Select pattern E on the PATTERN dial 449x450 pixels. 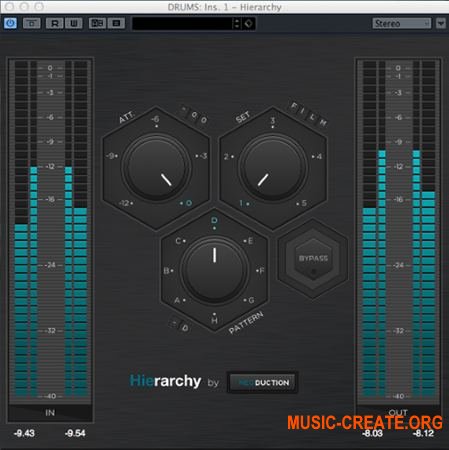point(250,241)
